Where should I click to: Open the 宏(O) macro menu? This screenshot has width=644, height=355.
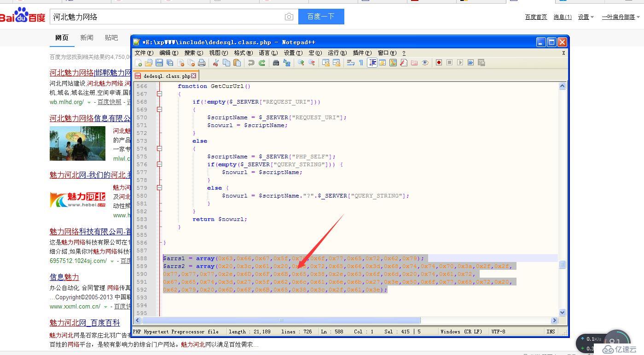(x=315, y=53)
